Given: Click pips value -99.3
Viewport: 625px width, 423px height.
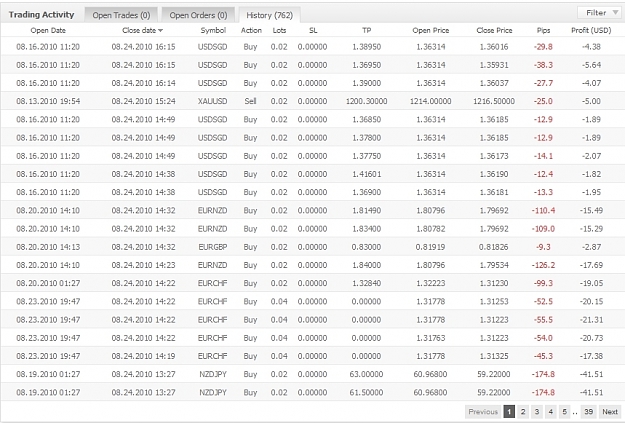Looking at the screenshot, I should click(543, 283).
